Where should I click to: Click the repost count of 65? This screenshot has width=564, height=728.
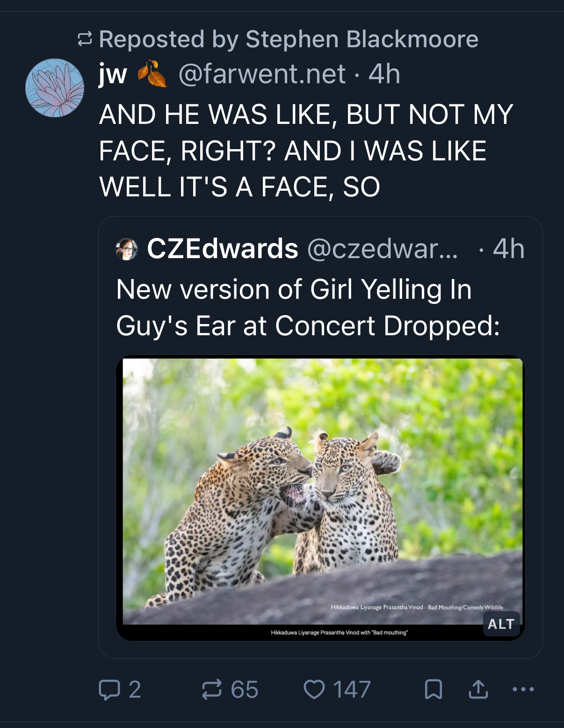244,690
